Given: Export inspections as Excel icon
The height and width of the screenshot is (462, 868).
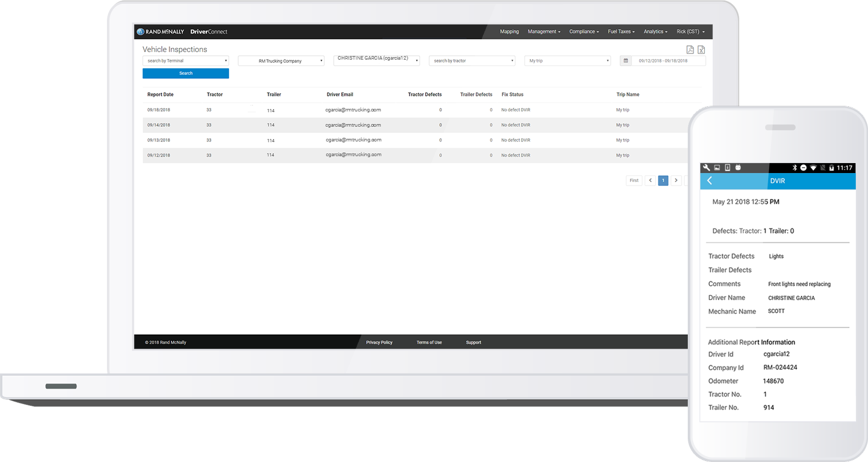Looking at the screenshot, I should (701, 50).
